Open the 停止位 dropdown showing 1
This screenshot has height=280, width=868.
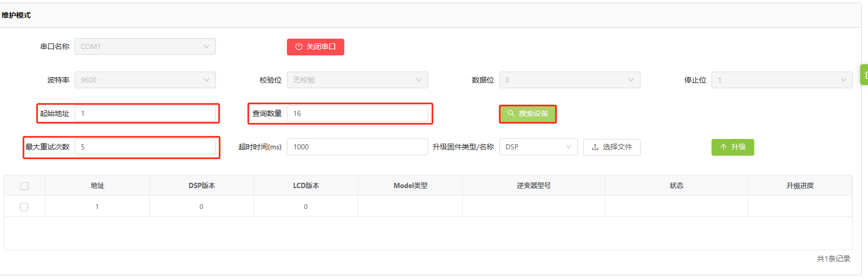[x=782, y=80]
